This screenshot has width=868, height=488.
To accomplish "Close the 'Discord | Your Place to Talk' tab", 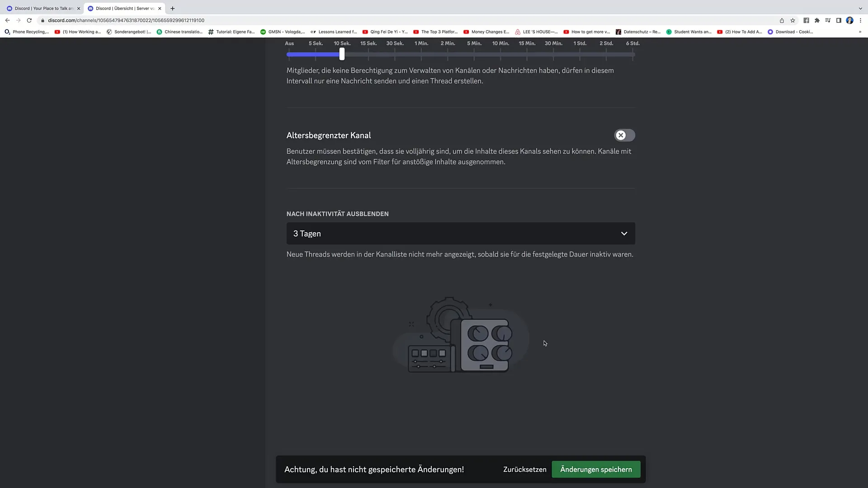I will pos(78,8).
